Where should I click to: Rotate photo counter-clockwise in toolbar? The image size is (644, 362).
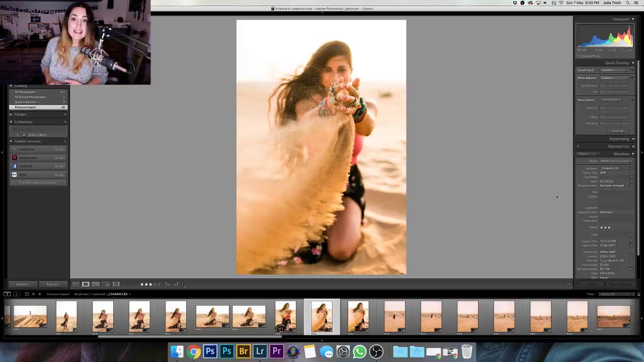168,284
